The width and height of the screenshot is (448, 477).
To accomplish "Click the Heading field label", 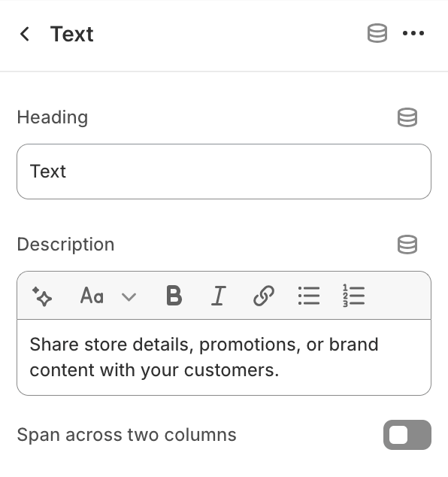I will coord(53,117).
